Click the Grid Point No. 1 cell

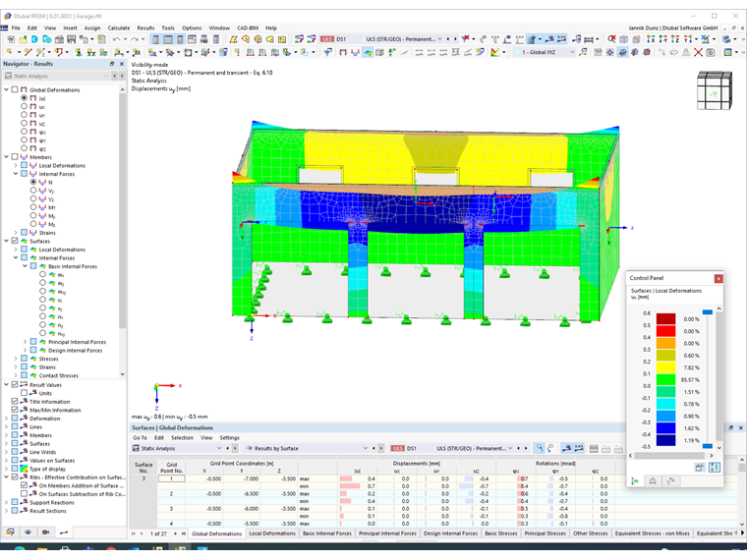tap(171, 478)
